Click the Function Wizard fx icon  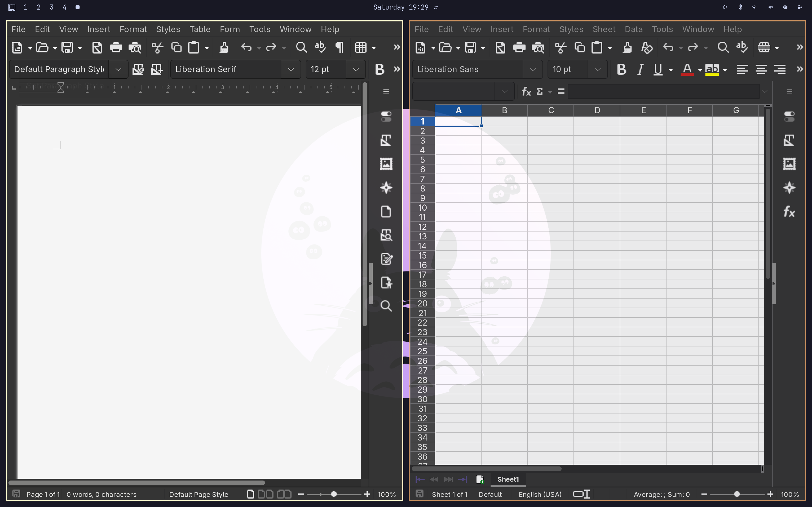(526, 92)
